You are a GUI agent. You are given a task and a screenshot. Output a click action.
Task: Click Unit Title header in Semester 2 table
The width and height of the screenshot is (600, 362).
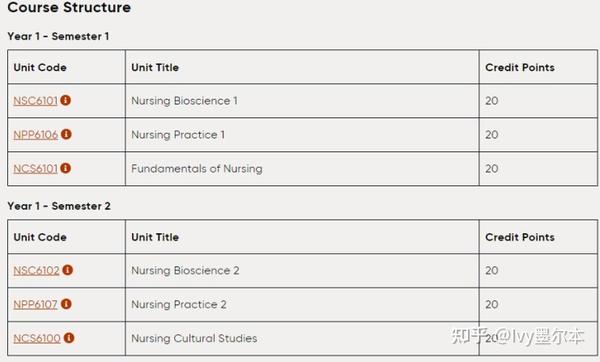point(155,237)
